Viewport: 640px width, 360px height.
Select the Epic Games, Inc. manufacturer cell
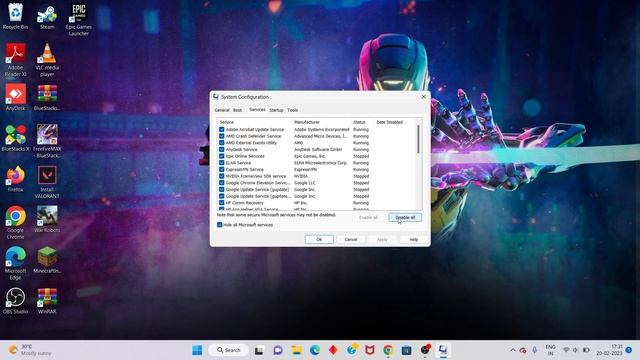pos(310,156)
